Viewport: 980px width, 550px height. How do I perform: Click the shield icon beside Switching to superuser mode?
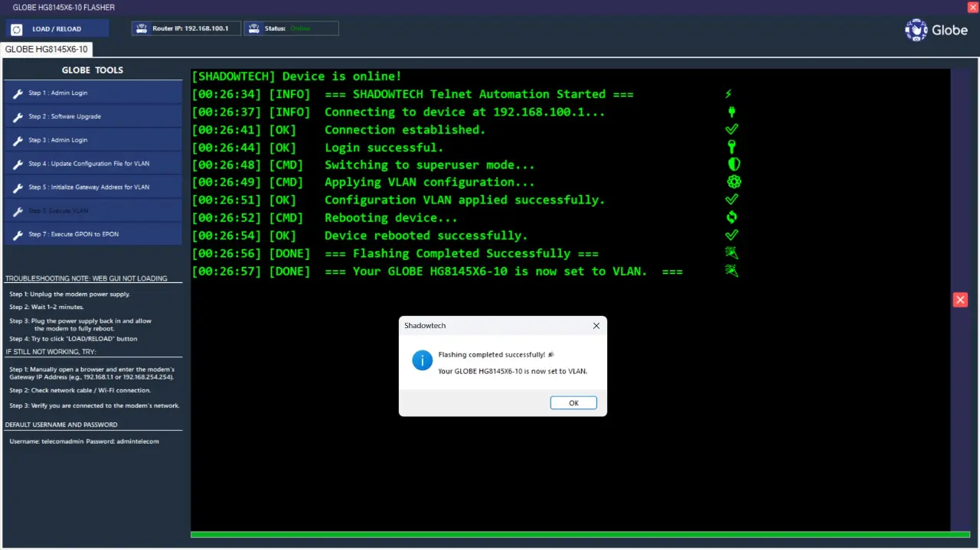734,164
